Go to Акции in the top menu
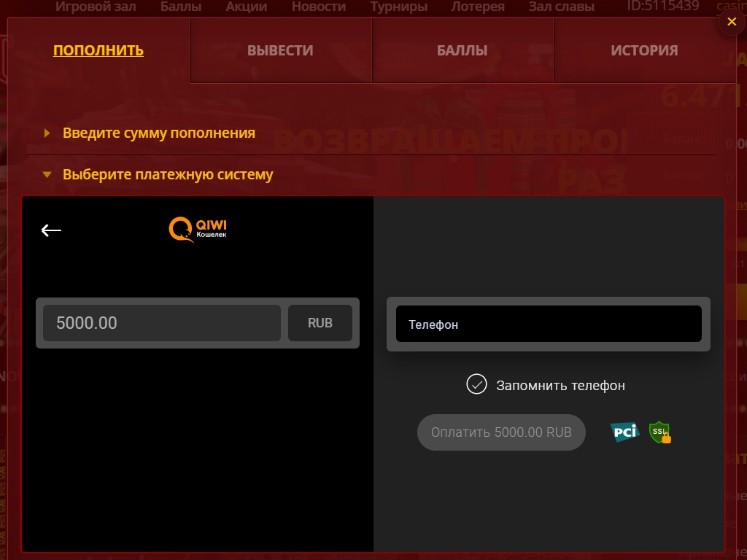Image resolution: width=747 pixels, height=560 pixels. pyautogui.click(x=246, y=7)
